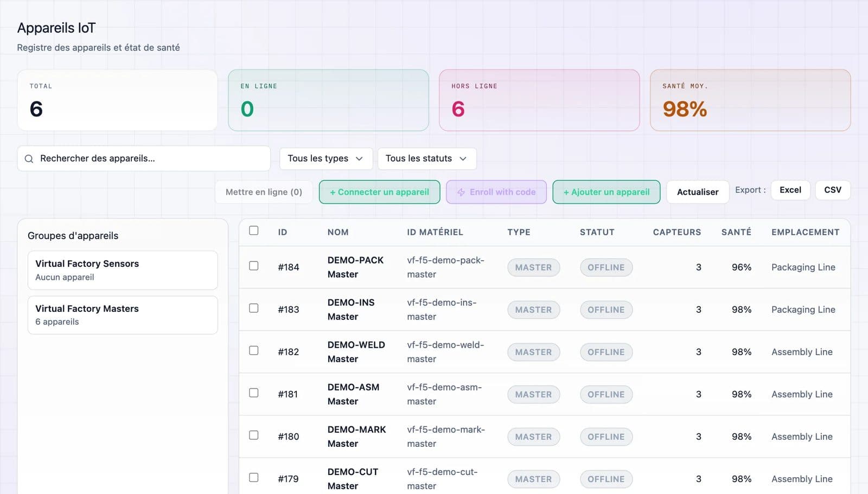
Task: Click the lightning icon on Enroll with code
Action: [x=461, y=193]
